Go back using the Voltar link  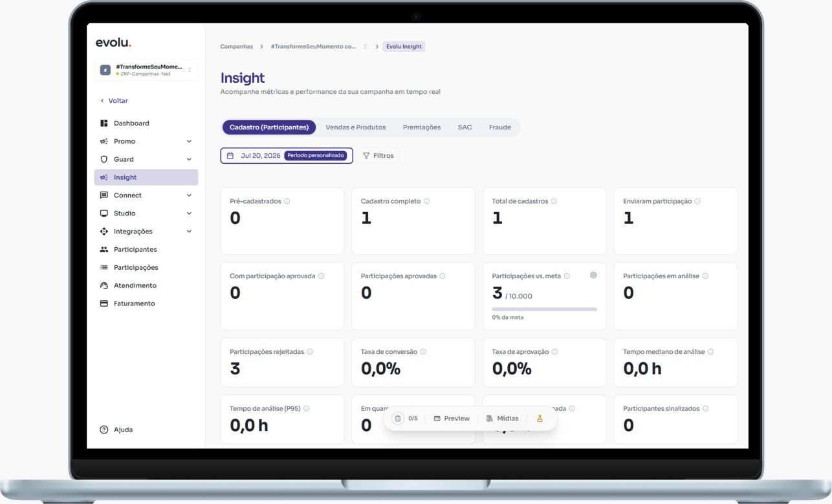(115, 101)
